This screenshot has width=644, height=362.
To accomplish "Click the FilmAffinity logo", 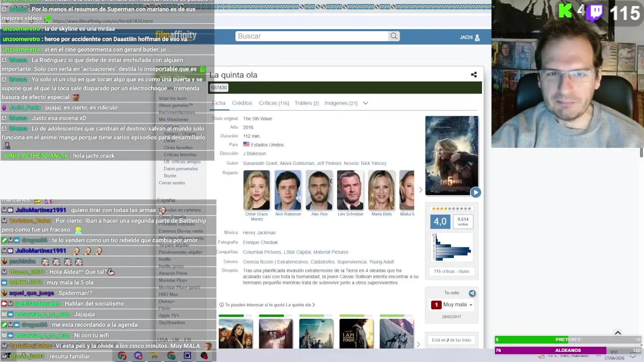I will point(176,35).
